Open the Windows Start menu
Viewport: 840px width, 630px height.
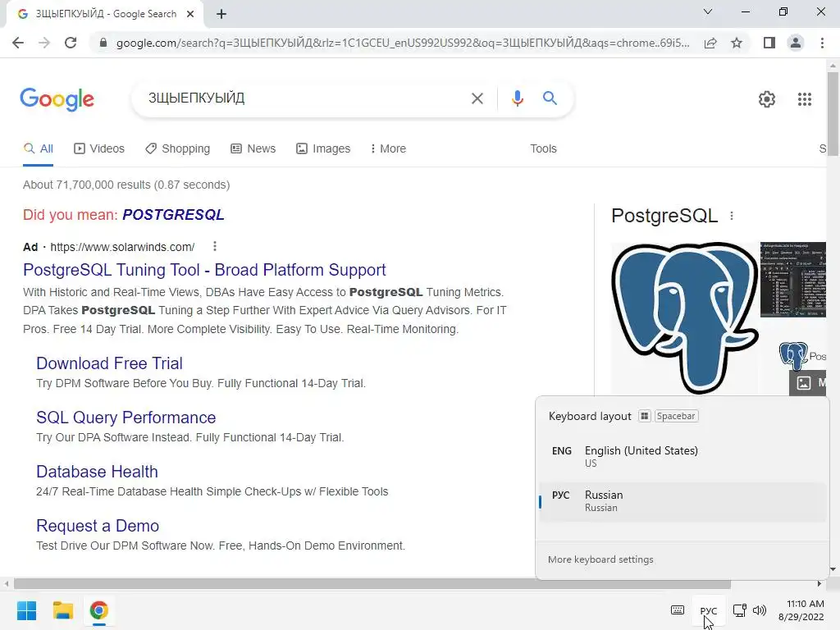coord(26,610)
